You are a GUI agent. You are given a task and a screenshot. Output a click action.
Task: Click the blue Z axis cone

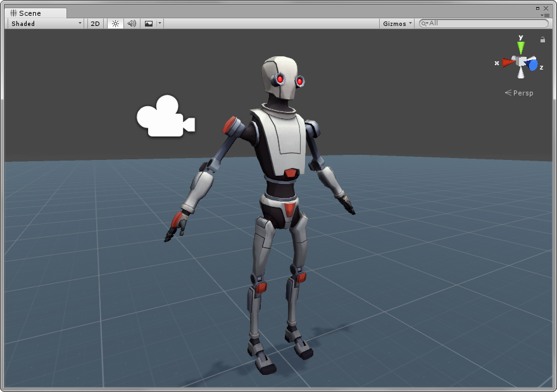pos(533,64)
